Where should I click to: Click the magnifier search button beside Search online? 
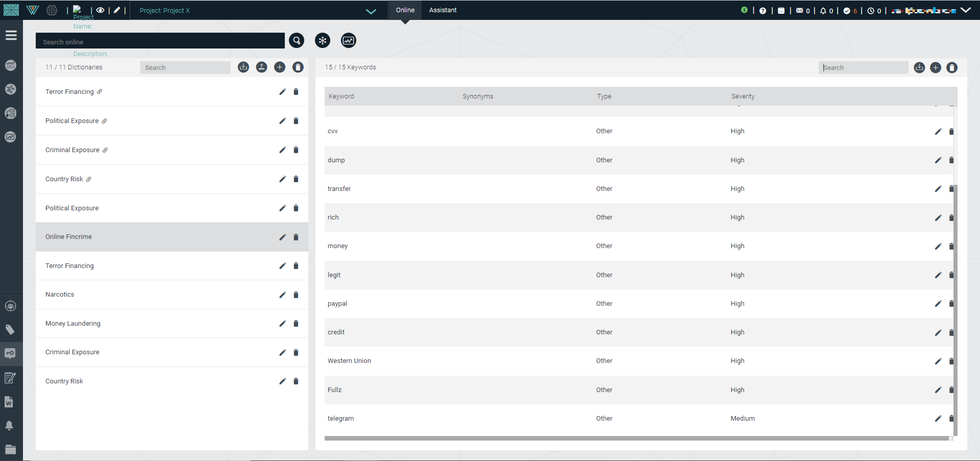click(297, 40)
